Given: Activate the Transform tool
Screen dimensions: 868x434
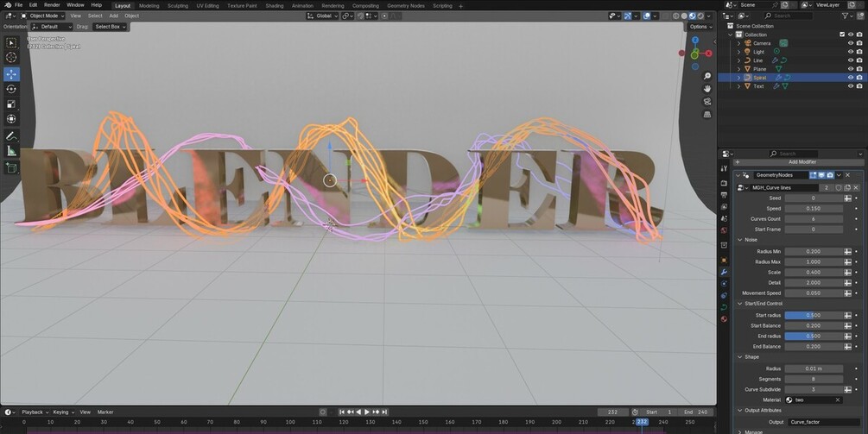Looking at the screenshot, I should [x=11, y=119].
